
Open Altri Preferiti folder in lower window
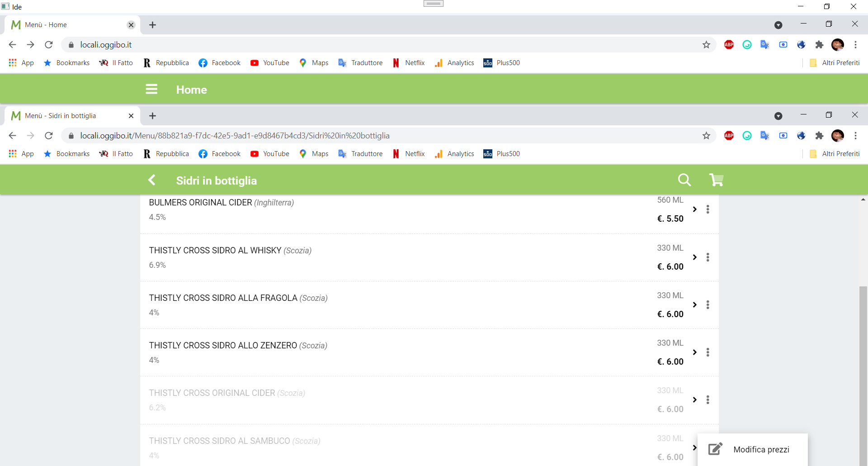click(x=835, y=154)
